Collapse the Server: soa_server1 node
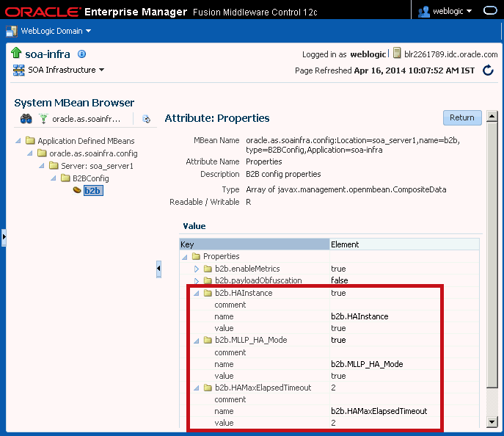Image resolution: width=504 pixels, height=436 pixels. point(42,166)
